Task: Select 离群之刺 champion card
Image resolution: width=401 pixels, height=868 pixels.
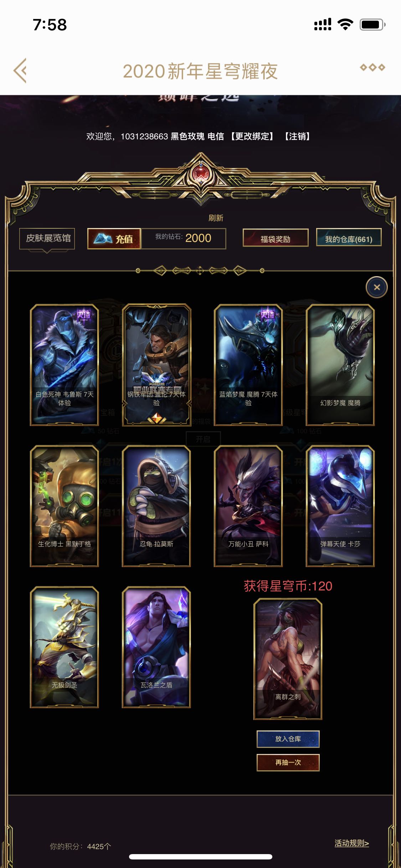Action: pos(288,659)
